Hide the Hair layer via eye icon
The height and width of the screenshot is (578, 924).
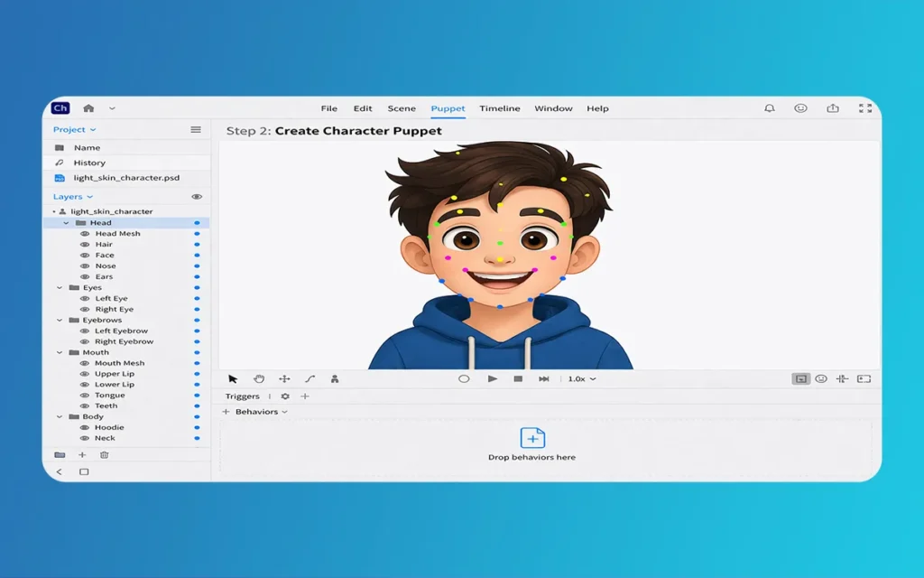pos(85,245)
